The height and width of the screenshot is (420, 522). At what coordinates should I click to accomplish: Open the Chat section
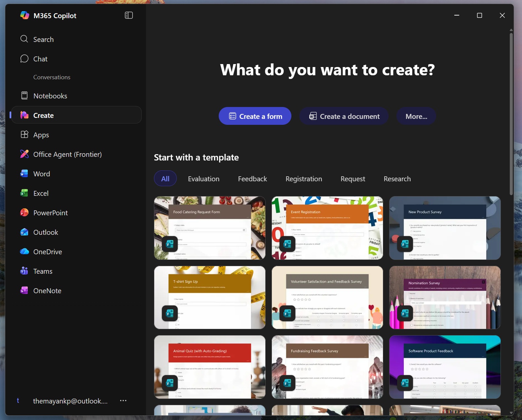40,59
